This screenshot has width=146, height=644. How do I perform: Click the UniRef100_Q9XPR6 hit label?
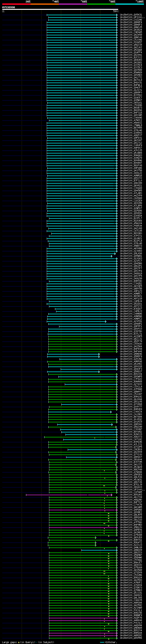pos(131,638)
